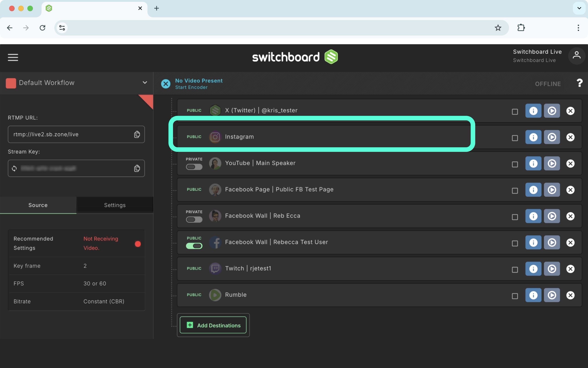This screenshot has width=588, height=368.
Task: Click the help question mark icon
Action: point(580,83)
